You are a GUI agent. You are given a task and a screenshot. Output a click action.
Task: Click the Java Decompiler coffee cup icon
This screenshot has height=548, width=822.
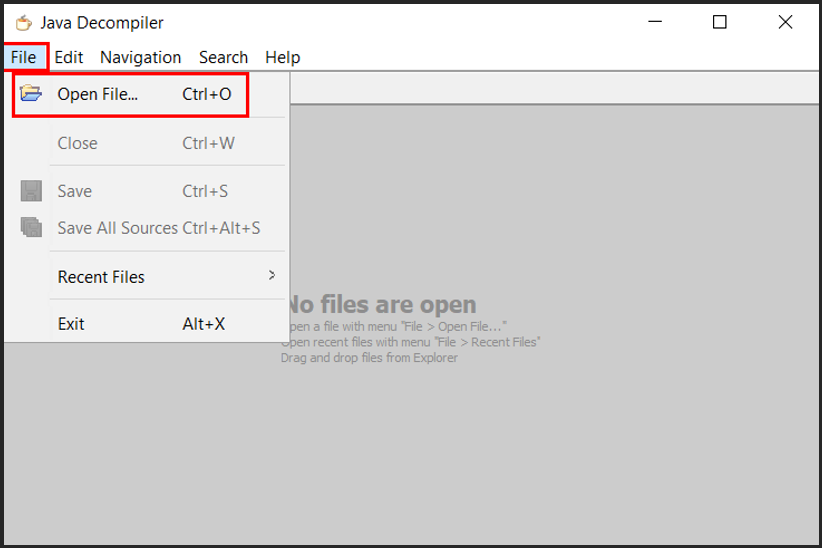[x=24, y=23]
